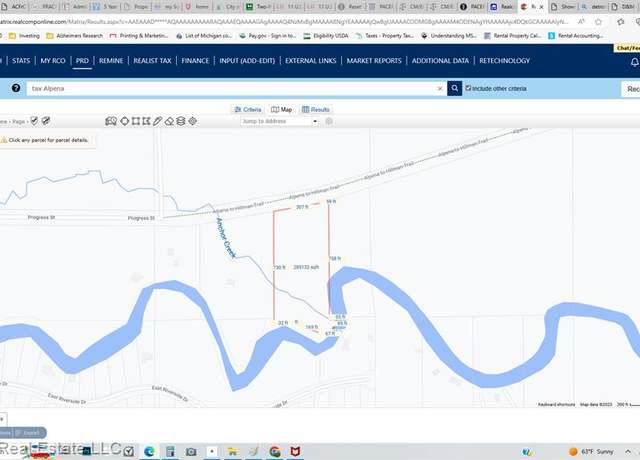640x460 pixels.
Task: Open the Rental Property Cal... bookmark
Action: click(513, 36)
